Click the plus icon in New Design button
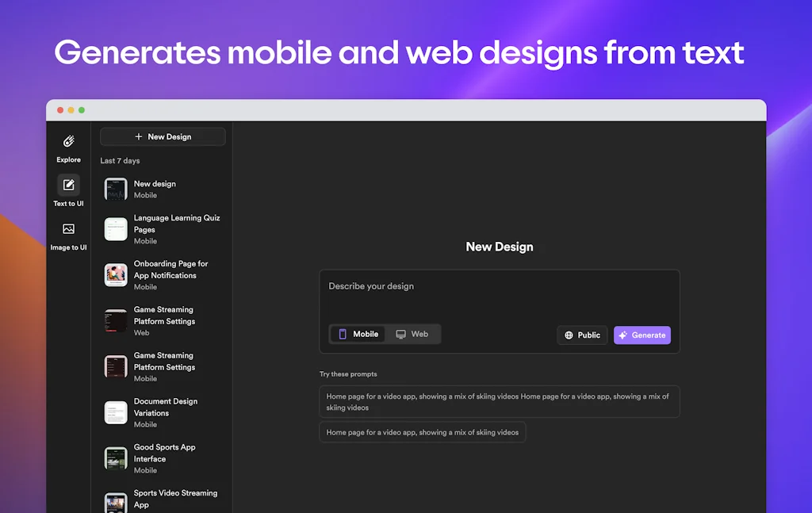This screenshot has height=513, width=812. [138, 136]
